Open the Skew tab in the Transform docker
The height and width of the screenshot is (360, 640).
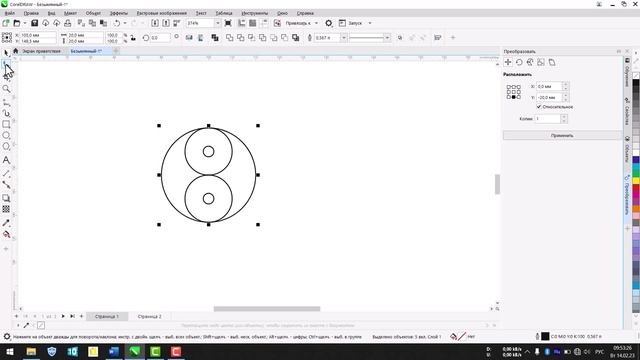(552, 62)
